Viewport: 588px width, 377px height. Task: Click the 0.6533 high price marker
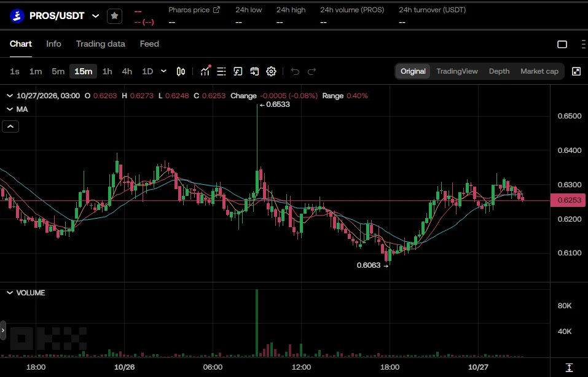click(x=275, y=104)
